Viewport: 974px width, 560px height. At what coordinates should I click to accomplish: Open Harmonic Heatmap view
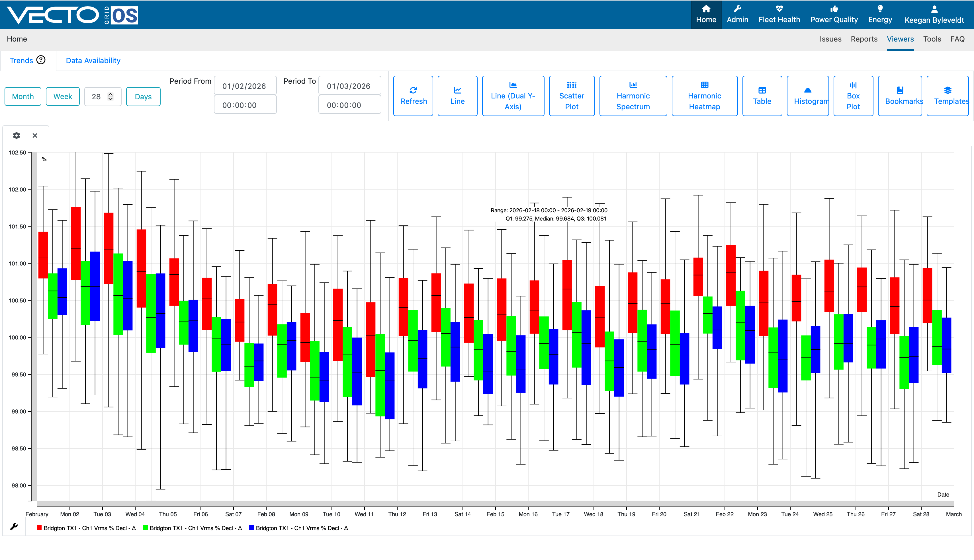tap(704, 96)
